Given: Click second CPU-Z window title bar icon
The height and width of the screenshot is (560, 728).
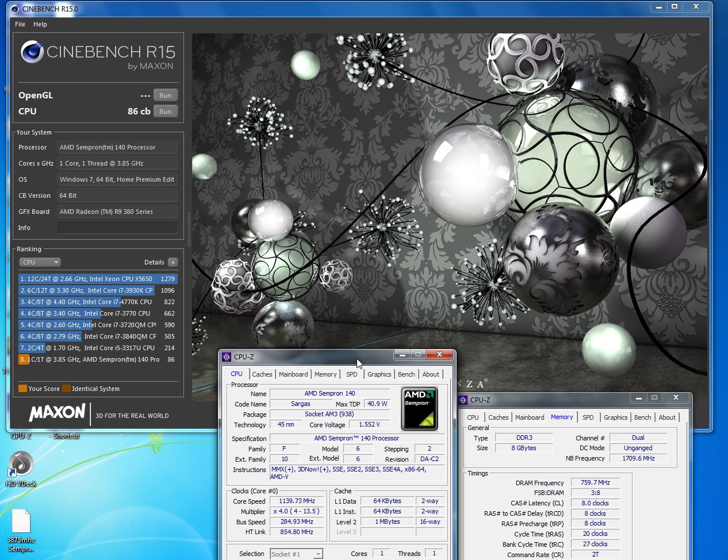Looking at the screenshot, I should (x=463, y=400).
